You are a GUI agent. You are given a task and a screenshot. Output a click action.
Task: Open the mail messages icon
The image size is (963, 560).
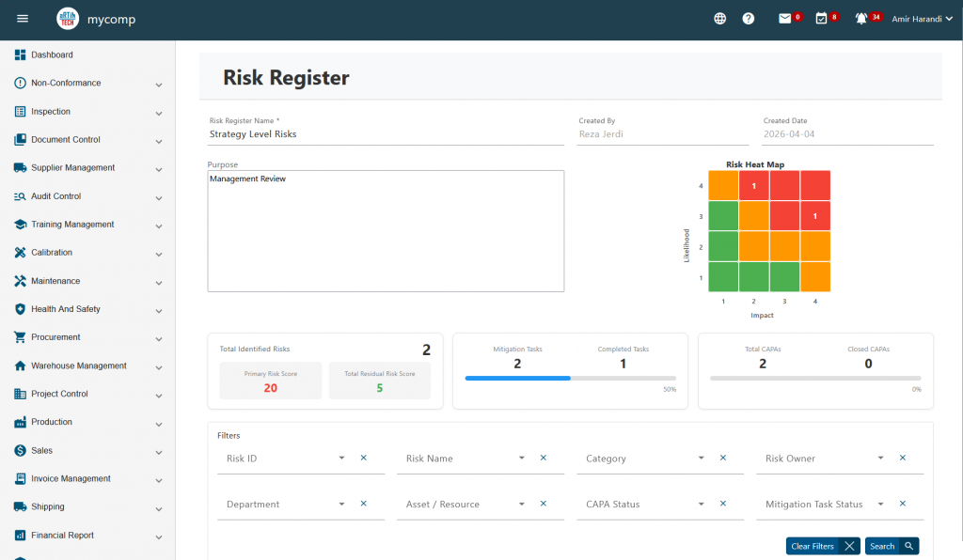click(x=785, y=19)
